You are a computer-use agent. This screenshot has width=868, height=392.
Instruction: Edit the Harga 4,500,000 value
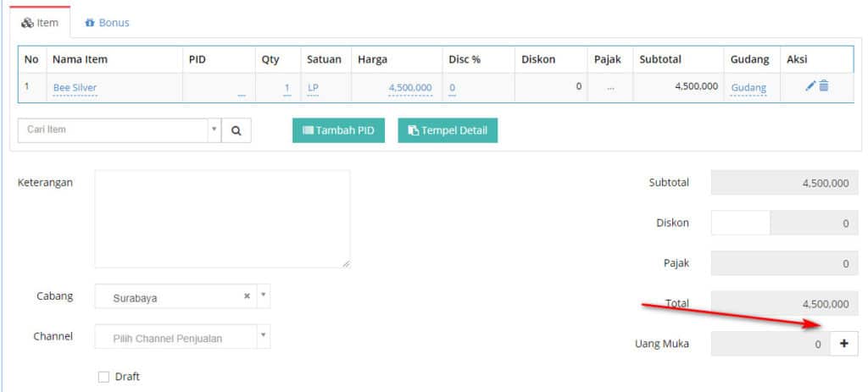point(410,88)
